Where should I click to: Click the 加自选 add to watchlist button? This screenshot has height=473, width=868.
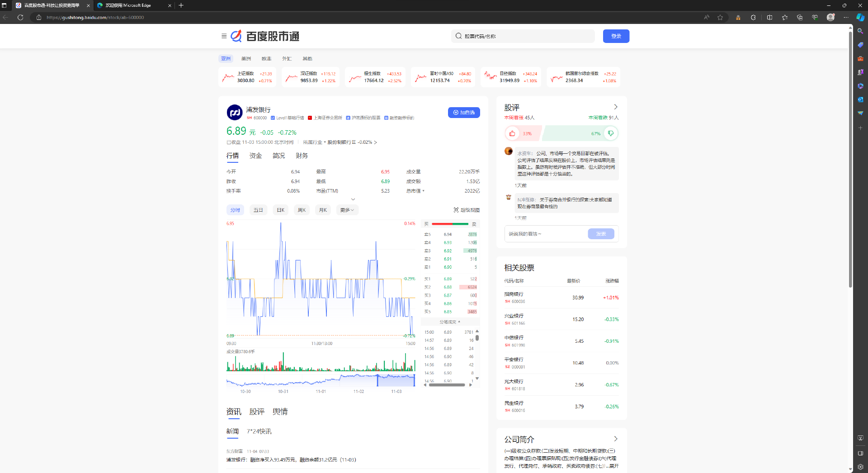coord(464,113)
